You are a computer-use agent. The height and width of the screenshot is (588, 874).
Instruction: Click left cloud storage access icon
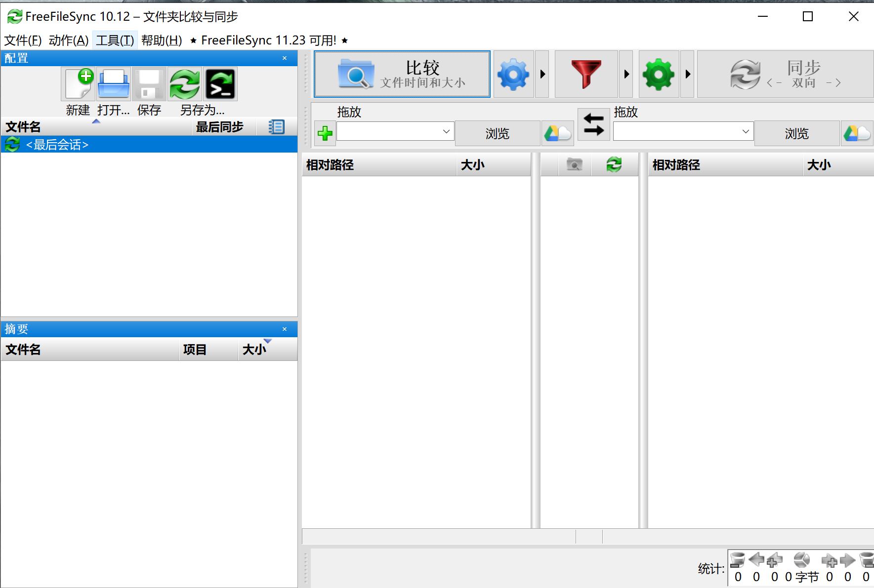click(x=557, y=133)
